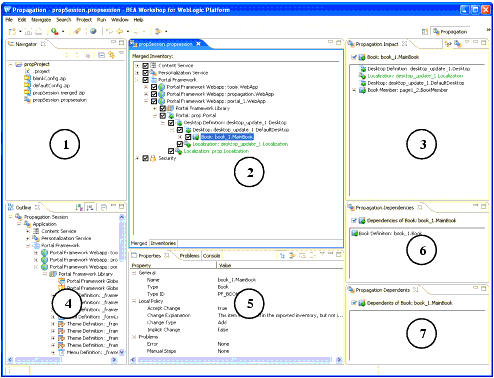Switch to the Console tab
The width and height of the screenshot is (494, 378).
point(211,256)
